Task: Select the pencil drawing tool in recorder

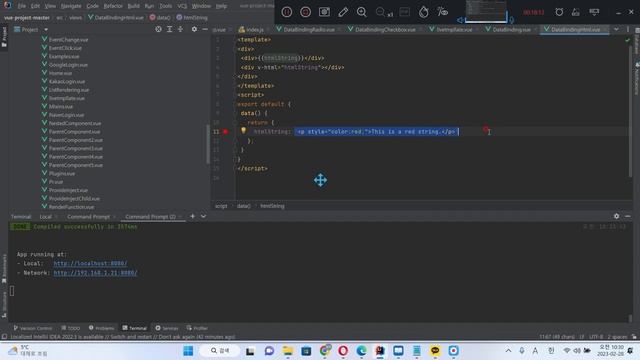Action: tap(343, 12)
